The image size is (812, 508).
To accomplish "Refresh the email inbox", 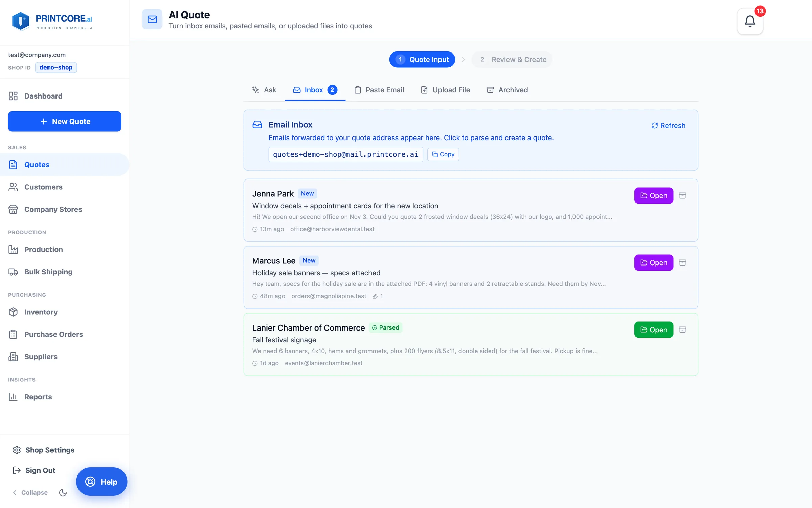I will [x=668, y=126].
